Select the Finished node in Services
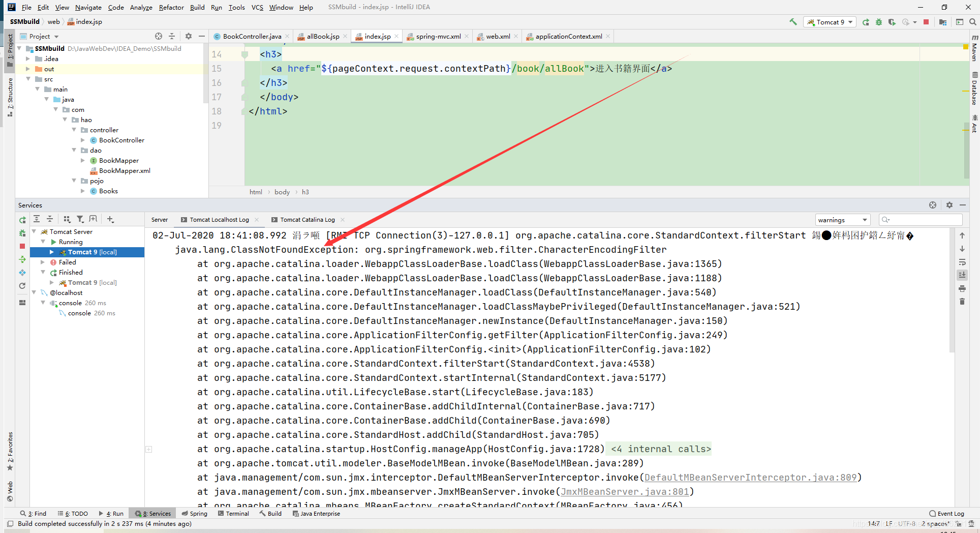The height and width of the screenshot is (533, 980). click(x=70, y=272)
